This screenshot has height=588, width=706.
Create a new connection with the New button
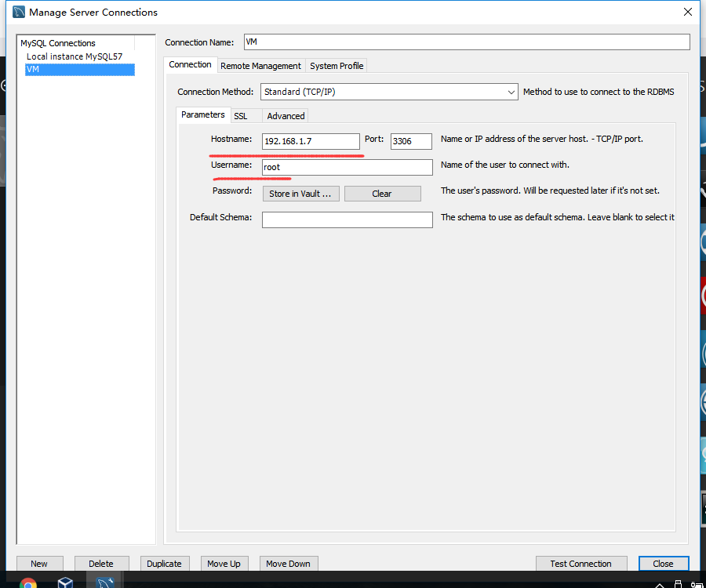[x=39, y=563]
